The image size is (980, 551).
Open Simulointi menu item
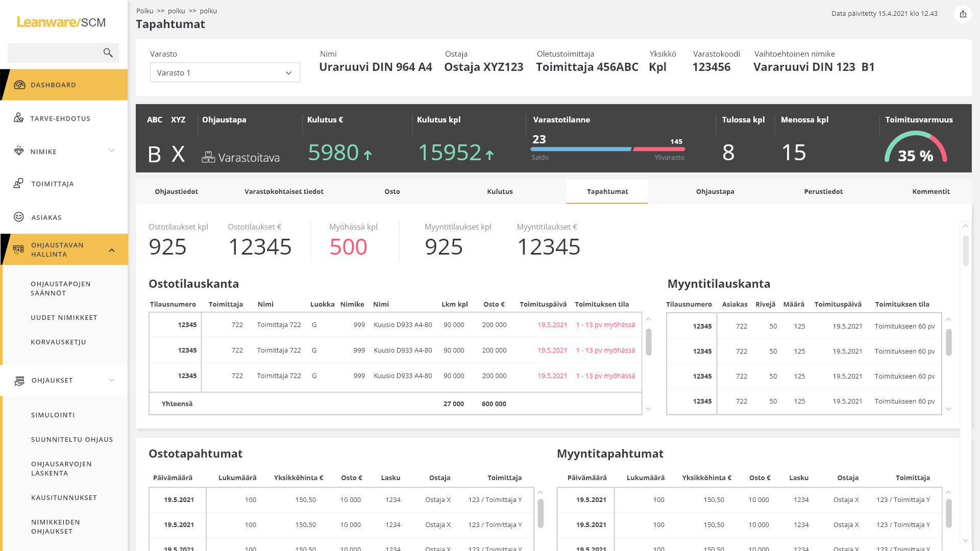[x=53, y=415]
